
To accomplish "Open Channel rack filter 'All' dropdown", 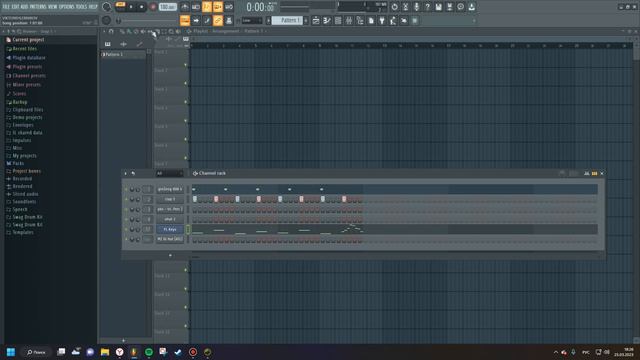I will (x=169, y=173).
